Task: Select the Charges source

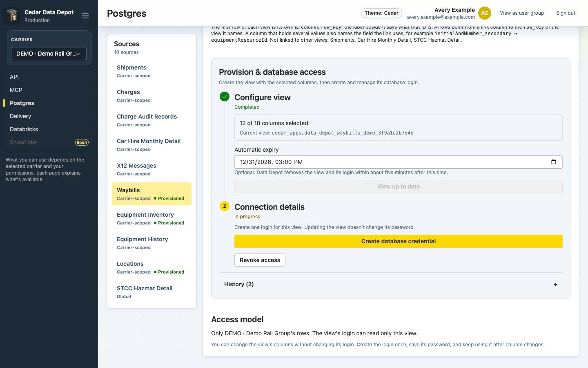Action: click(152, 96)
